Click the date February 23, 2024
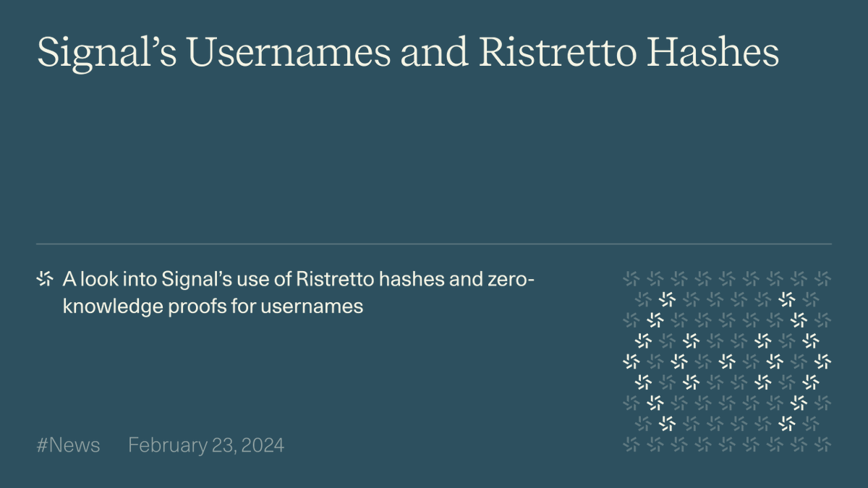Image resolution: width=868 pixels, height=488 pixels. point(206,445)
